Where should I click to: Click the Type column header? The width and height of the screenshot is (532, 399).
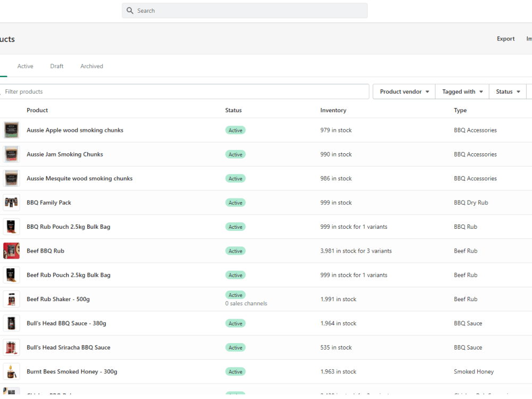(460, 110)
